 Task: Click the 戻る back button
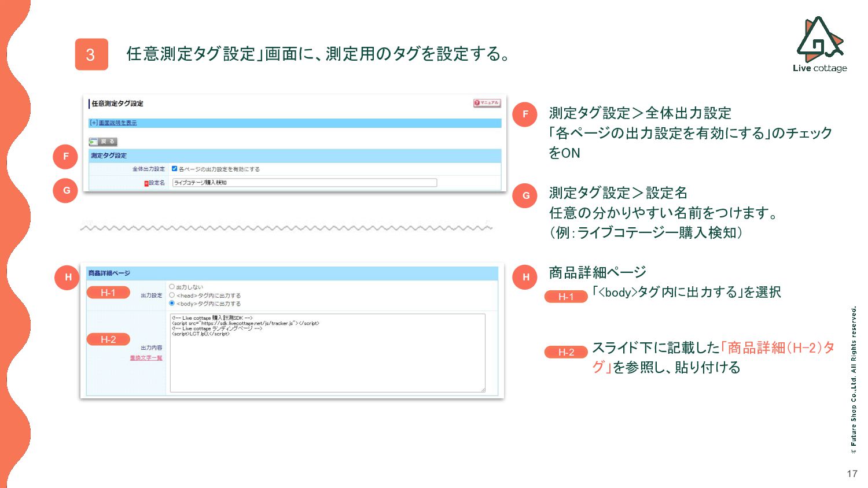103,142
